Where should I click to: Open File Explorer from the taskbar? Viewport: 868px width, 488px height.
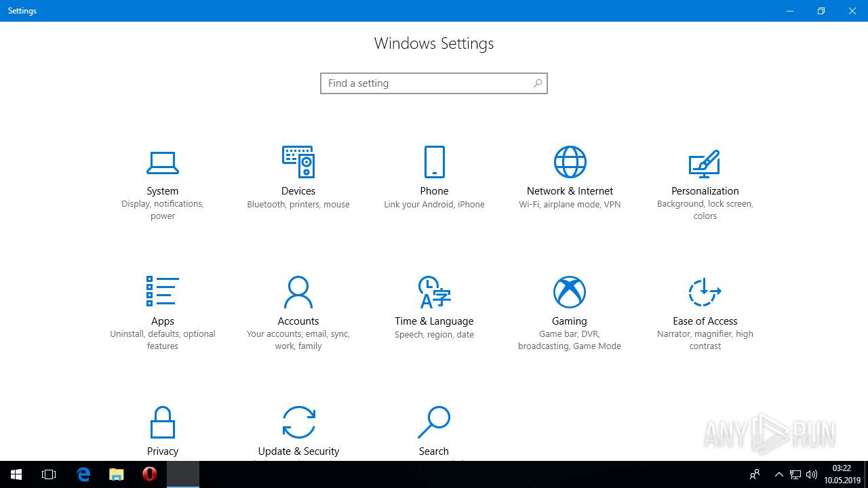[117, 474]
